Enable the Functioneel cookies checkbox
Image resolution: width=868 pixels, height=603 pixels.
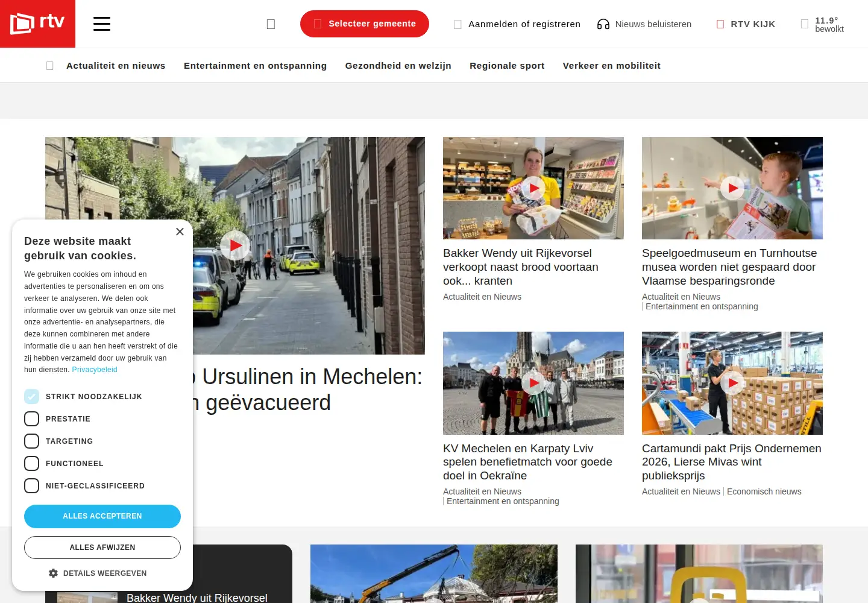coord(32,463)
